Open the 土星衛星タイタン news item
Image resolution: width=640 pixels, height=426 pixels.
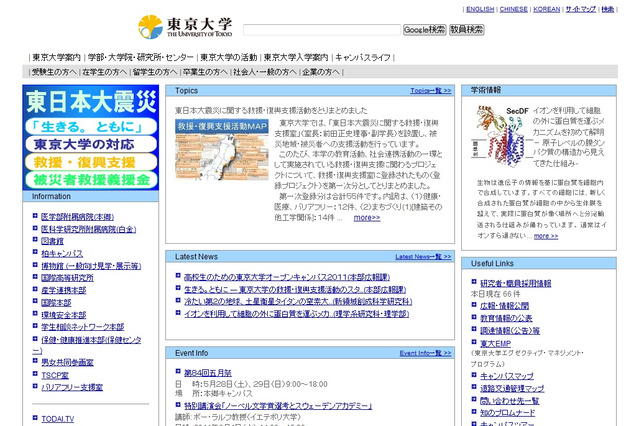click(298, 302)
